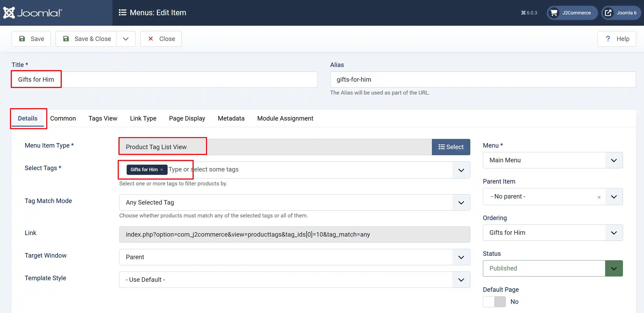Viewport: 644px width, 313px height.
Task: Expand the Parent Item dropdown
Action: [x=614, y=197]
